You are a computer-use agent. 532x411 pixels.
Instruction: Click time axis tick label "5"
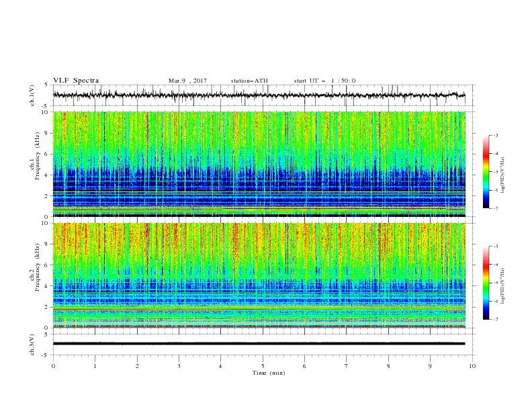coord(263,366)
